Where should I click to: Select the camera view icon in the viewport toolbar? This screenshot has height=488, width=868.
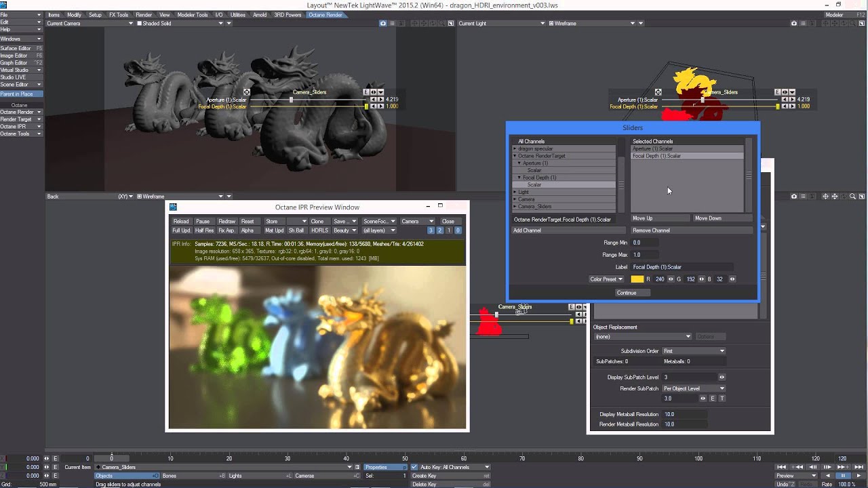(x=794, y=22)
